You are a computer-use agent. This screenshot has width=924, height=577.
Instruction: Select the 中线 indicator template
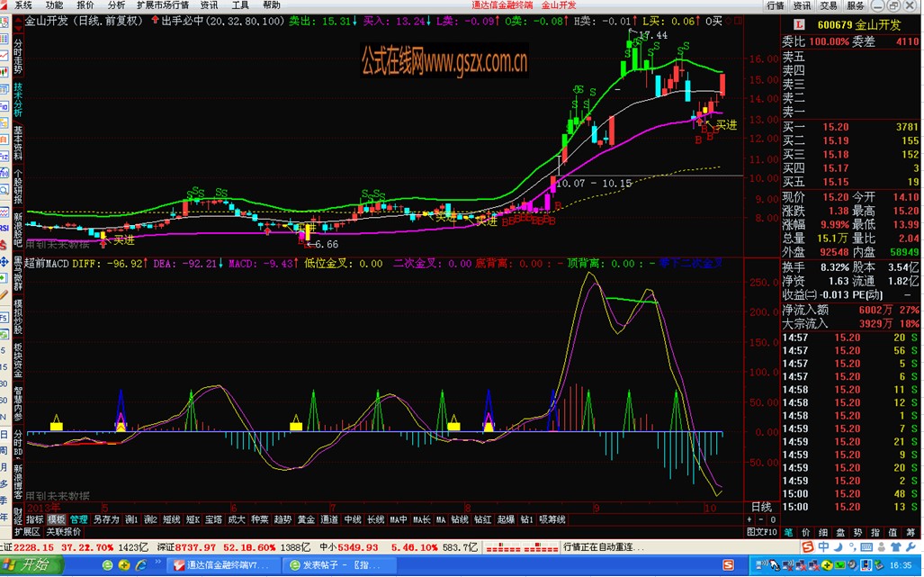click(353, 519)
